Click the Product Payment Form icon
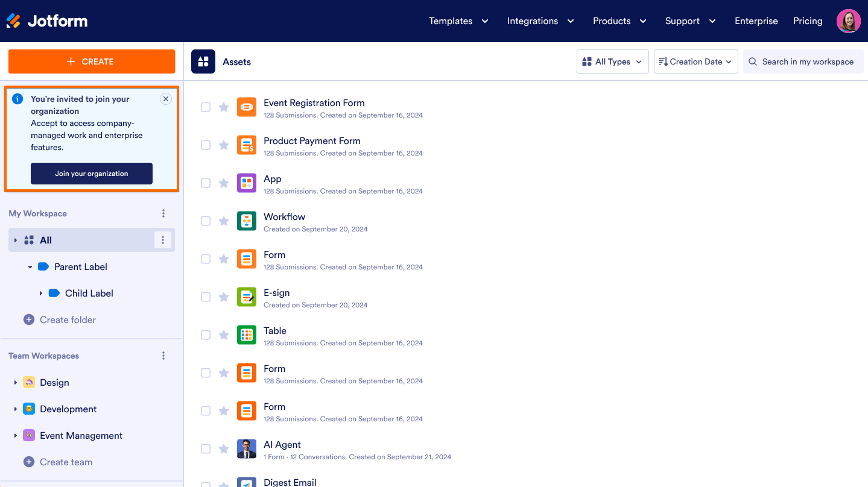The width and height of the screenshot is (868, 487). tap(247, 145)
